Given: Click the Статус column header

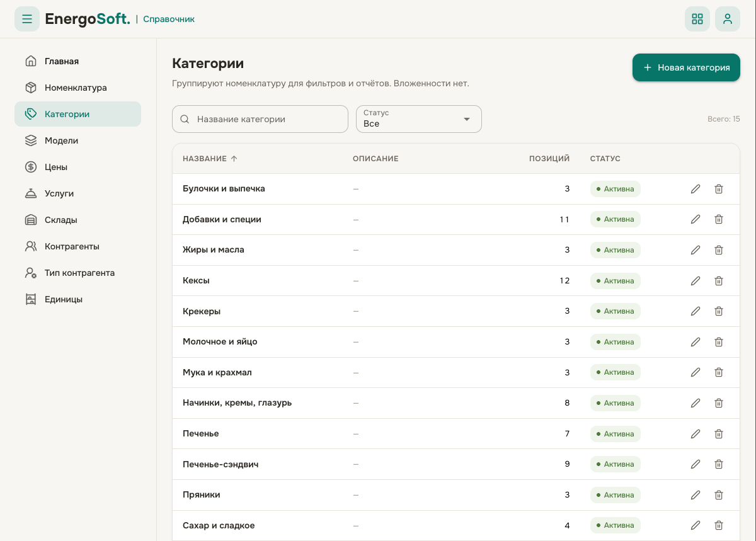Looking at the screenshot, I should (605, 159).
